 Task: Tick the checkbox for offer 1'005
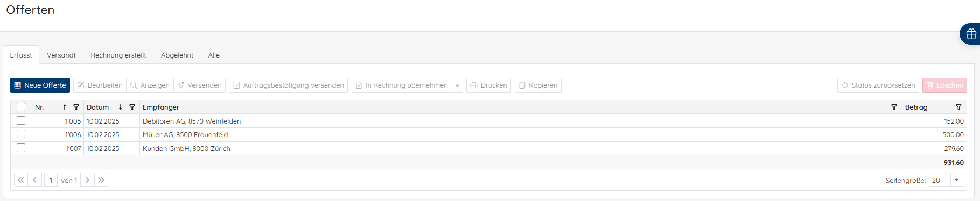[x=21, y=120]
